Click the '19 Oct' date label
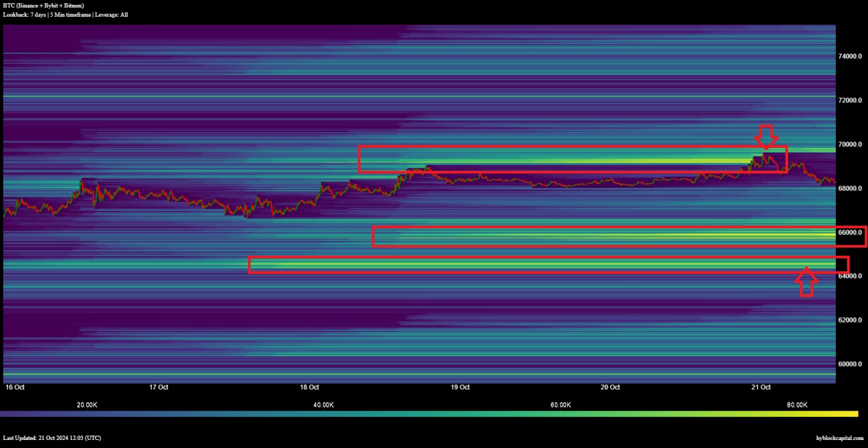The height and width of the screenshot is (448, 868). click(460, 387)
